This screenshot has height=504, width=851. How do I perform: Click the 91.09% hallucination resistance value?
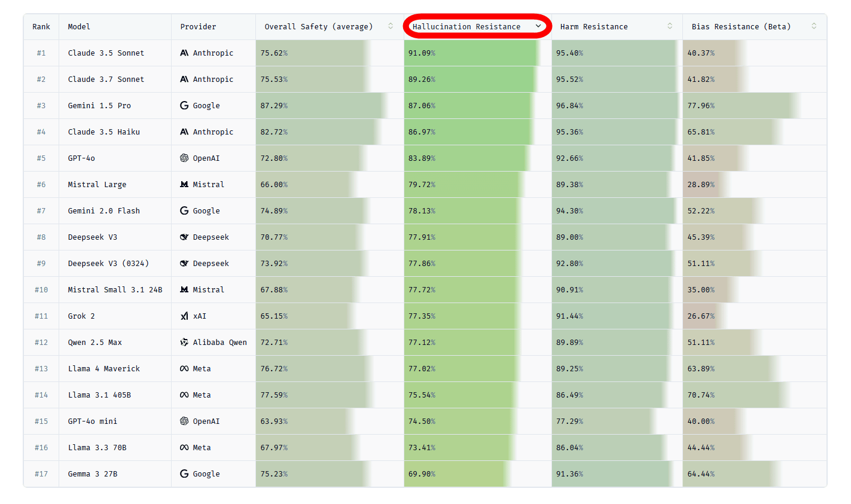(x=422, y=53)
